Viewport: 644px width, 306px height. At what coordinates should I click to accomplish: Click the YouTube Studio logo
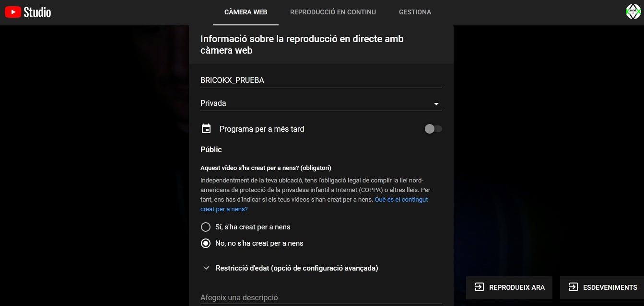click(28, 12)
